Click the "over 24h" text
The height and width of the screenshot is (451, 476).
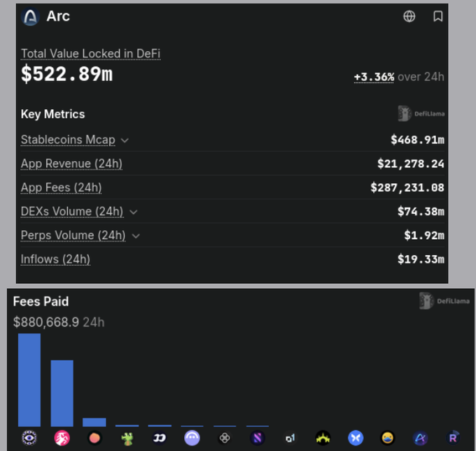point(421,77)
